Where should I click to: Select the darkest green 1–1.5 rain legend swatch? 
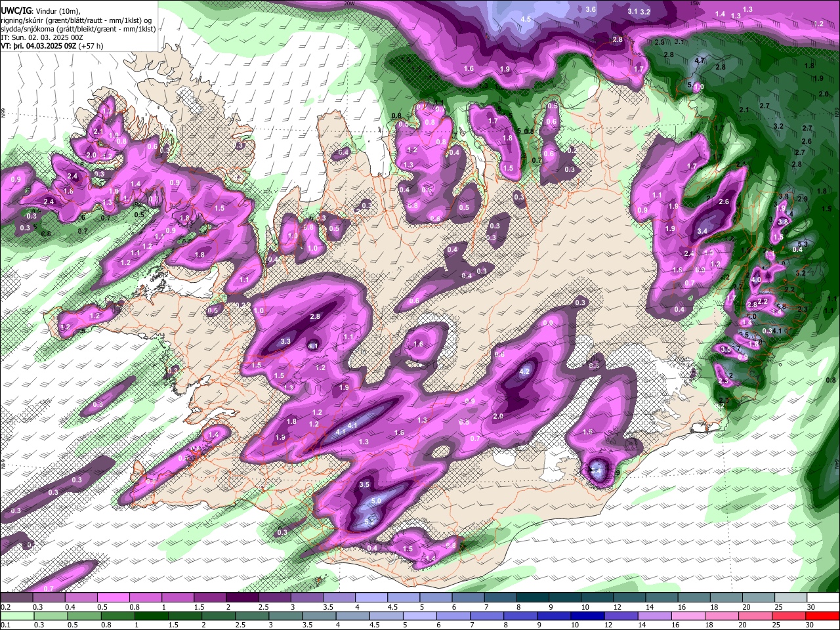[x=151, y=616]
